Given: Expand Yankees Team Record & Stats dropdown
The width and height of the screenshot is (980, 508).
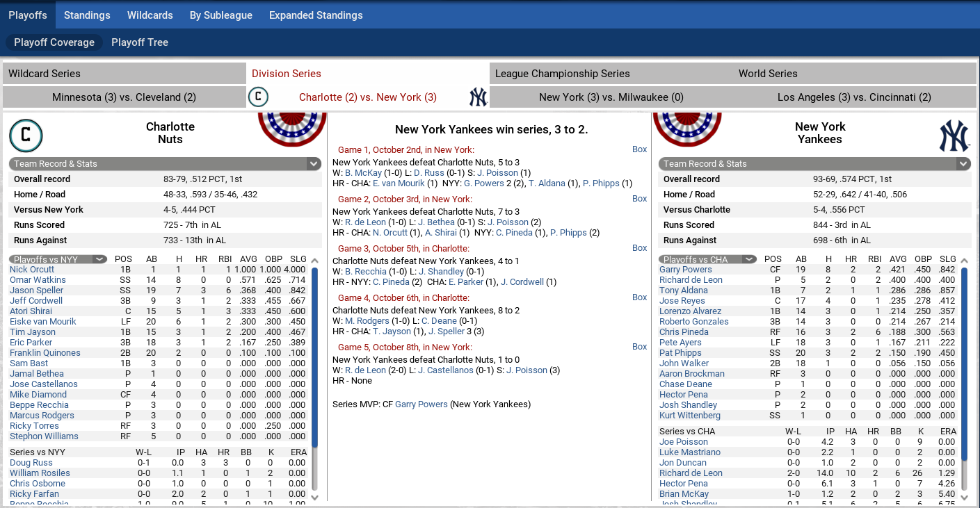Looking at the screenshot, I should [x=963, y=164].
